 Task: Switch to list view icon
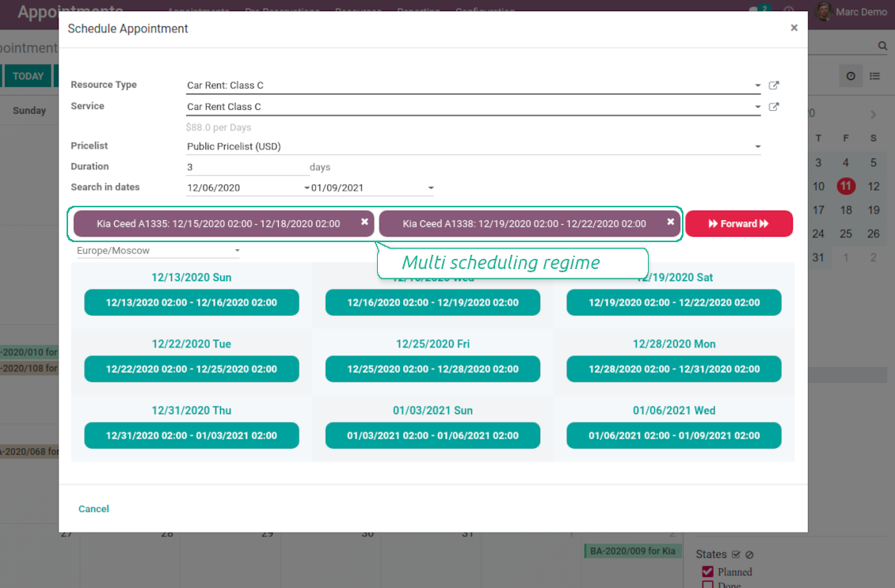click(874, 76)
